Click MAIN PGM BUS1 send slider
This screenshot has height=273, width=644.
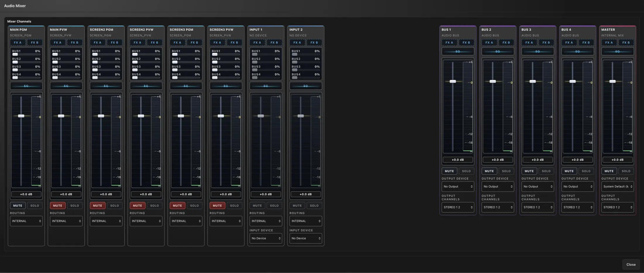26,54
